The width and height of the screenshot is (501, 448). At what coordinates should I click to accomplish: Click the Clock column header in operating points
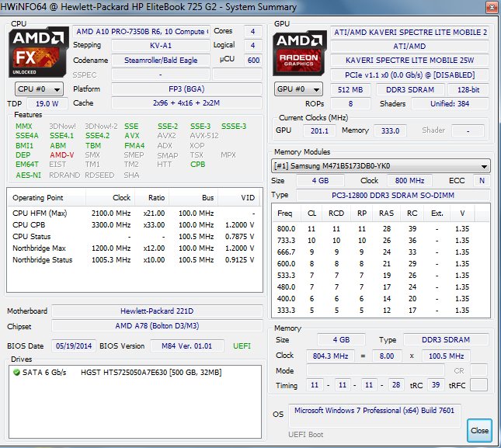[x=110, y=198]
